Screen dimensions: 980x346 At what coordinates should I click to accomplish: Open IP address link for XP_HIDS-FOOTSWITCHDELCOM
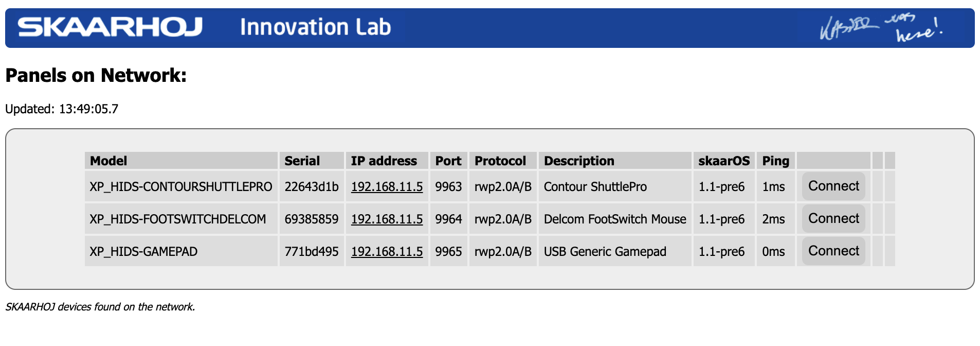387,219
